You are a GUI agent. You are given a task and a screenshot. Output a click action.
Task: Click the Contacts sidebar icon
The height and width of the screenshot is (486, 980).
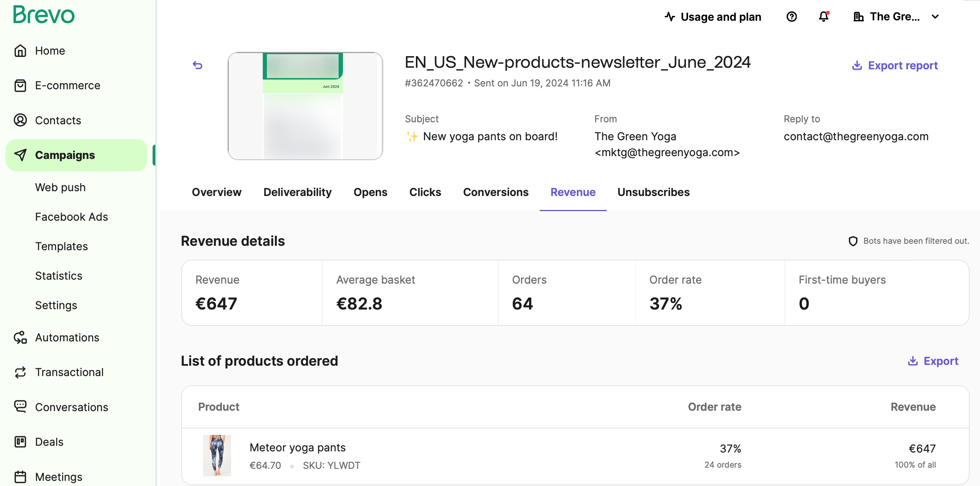tap(21, 120)
